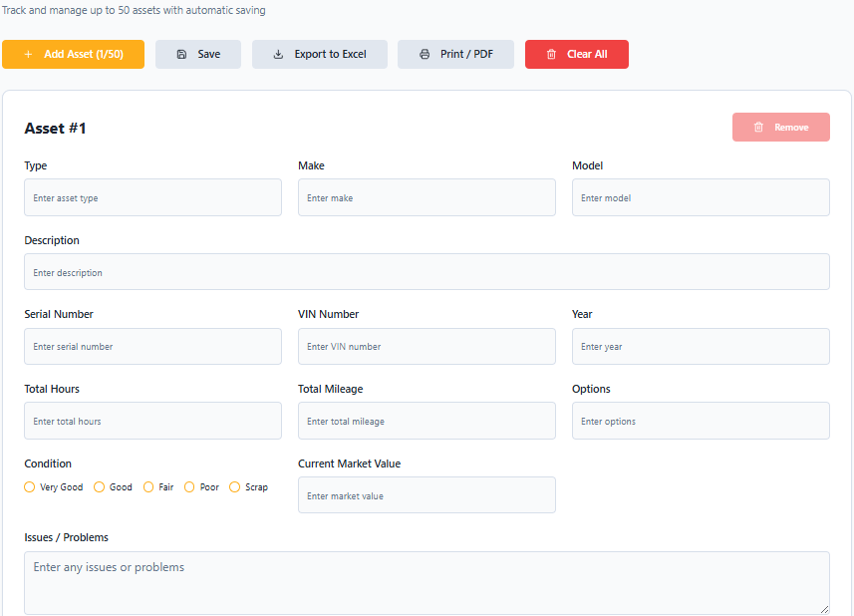Click the Asset #1 heading
This screenshot has height=616, width=854.
coord(55,129)
